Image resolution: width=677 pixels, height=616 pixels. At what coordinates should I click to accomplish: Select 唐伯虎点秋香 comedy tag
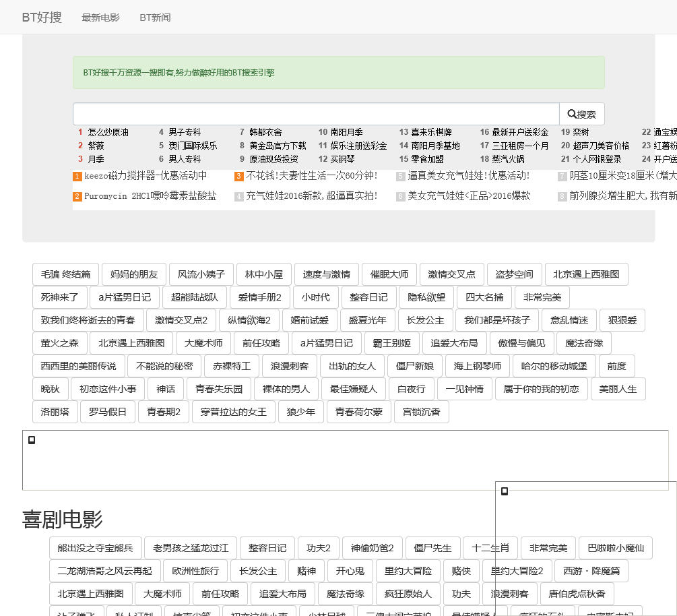click(x=577, y=594)
